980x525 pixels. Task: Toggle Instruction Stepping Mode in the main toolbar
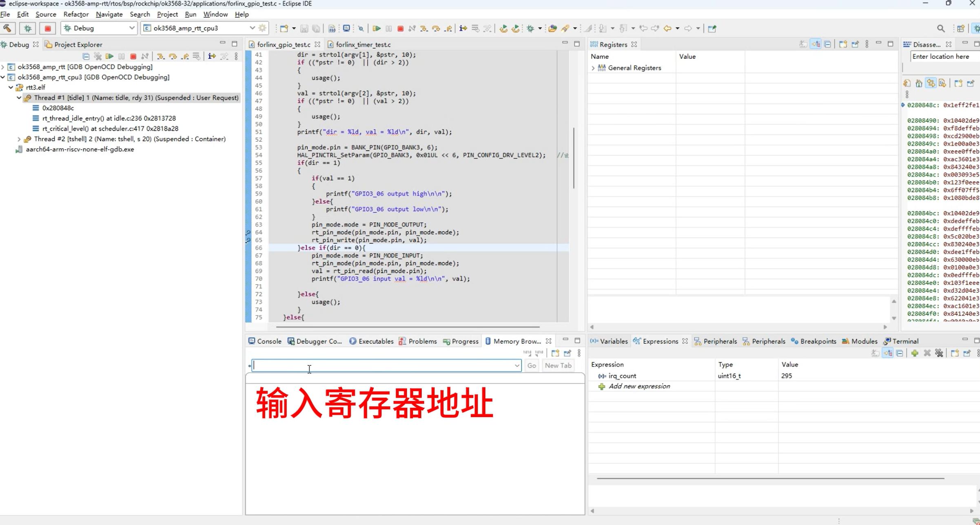coord(463,28)
